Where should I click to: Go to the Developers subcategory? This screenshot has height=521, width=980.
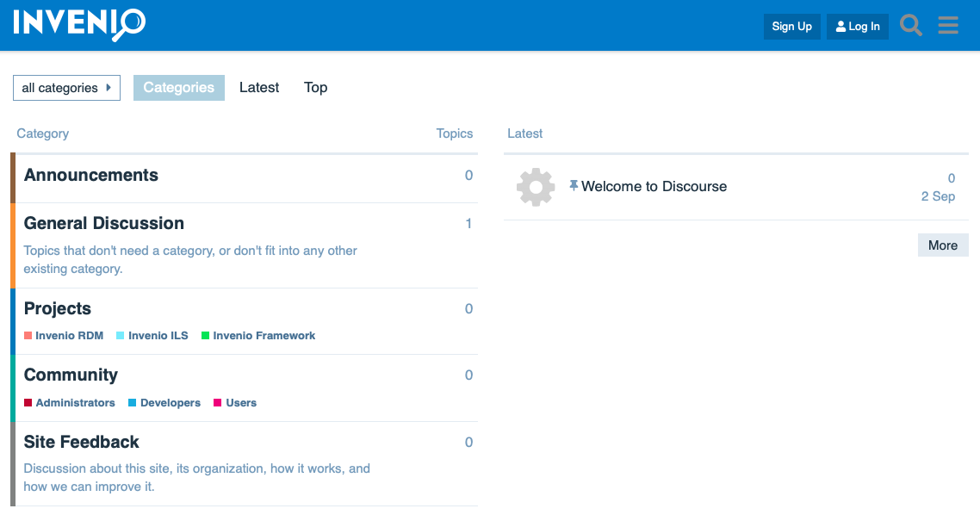170,403
